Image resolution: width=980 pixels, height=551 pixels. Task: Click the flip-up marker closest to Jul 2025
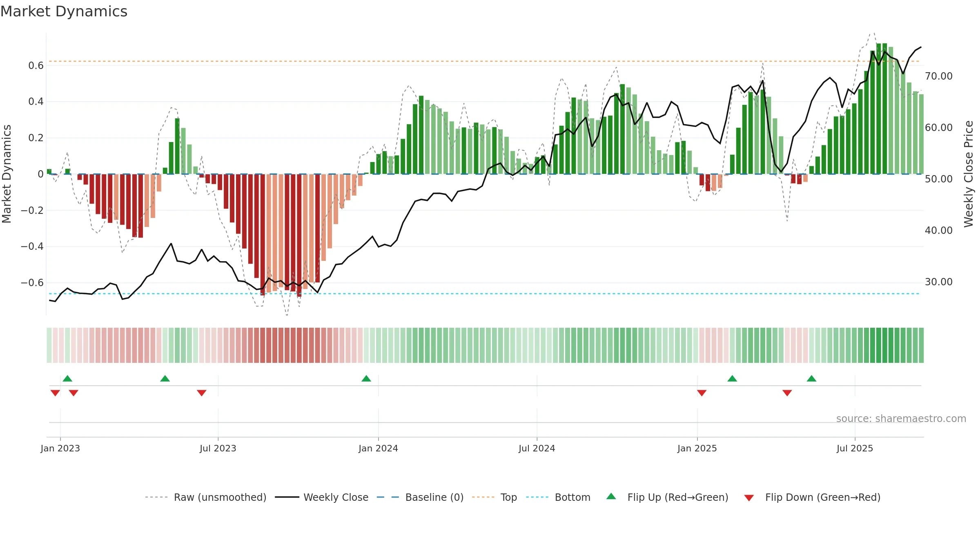click(x=812, y=378)
